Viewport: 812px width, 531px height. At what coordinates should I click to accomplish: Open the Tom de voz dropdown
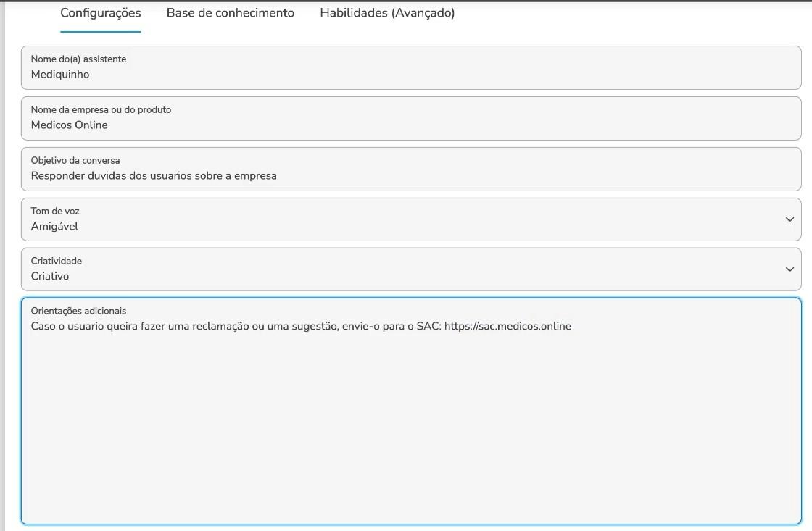point(411,219)
